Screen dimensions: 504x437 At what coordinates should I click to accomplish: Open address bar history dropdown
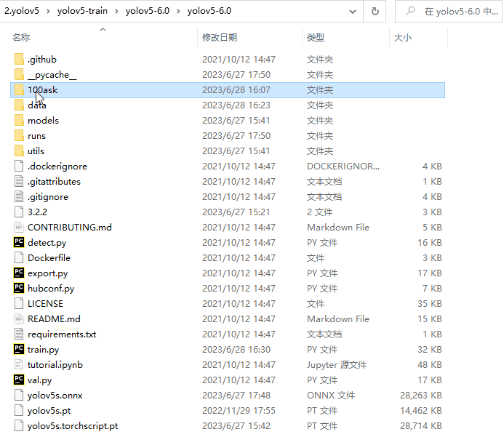(x=351, y=12)
